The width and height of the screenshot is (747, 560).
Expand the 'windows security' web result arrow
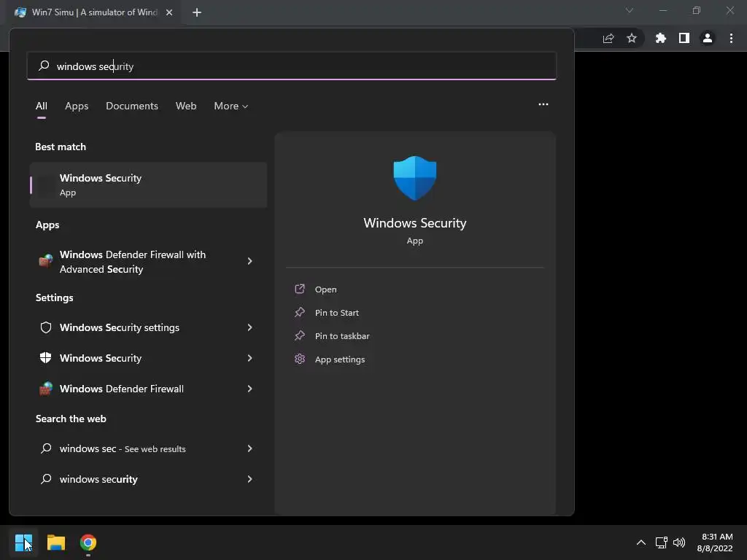click(249, 479)
